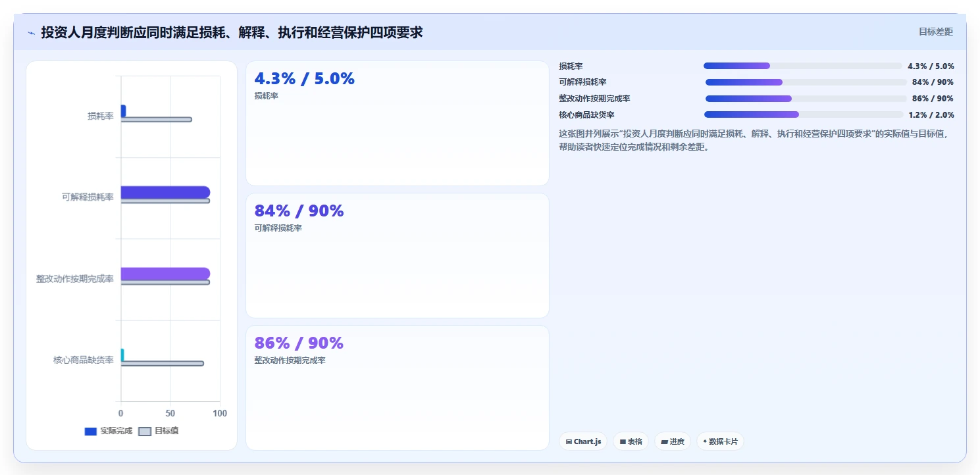Screen dimensions: 980x475
Task: Click the 数据卡片 tag
Action: coord(720,441)
